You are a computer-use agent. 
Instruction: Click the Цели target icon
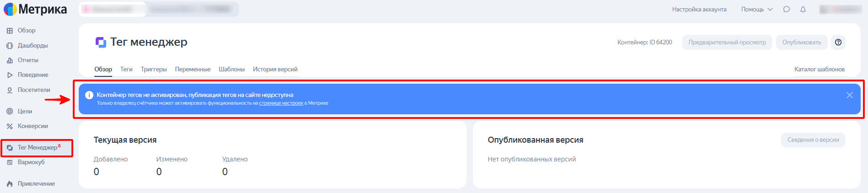(x=10, y=112)
